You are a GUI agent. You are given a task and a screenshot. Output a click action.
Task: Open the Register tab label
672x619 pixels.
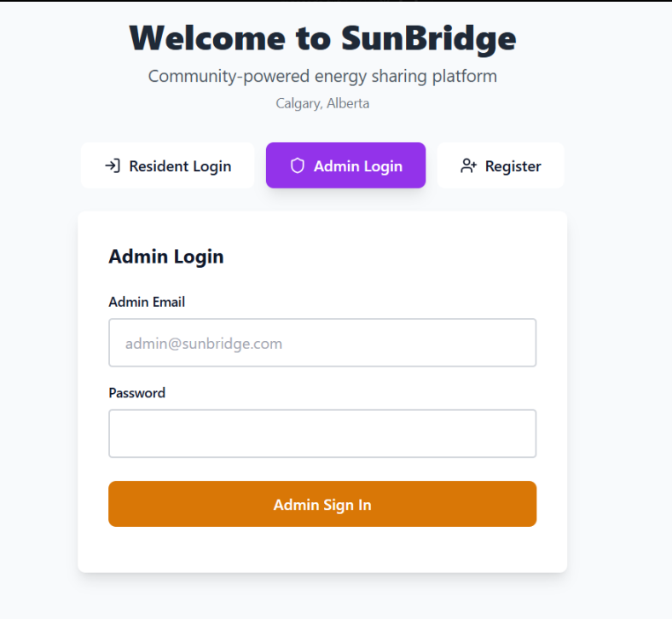[513, 166]
